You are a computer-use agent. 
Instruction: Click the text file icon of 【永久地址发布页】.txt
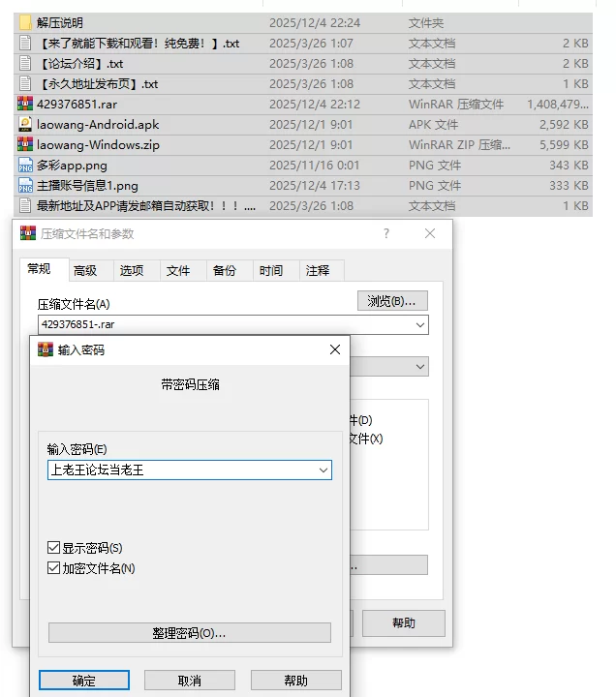(x=25, y=84)
